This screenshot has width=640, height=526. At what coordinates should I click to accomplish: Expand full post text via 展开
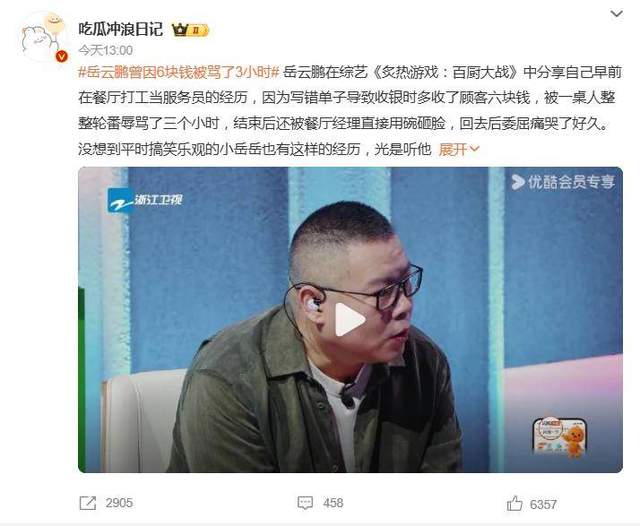[x=453, y=149]
